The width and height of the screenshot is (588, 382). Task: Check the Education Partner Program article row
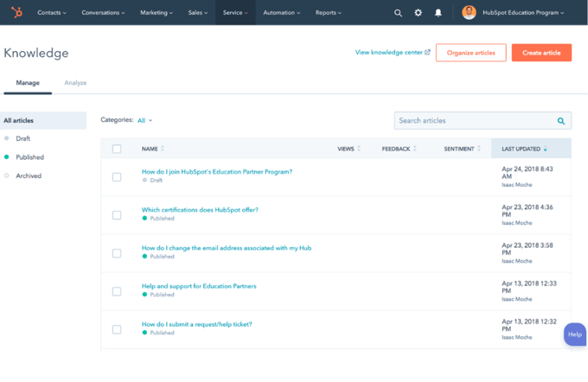(x=117, y=177)
